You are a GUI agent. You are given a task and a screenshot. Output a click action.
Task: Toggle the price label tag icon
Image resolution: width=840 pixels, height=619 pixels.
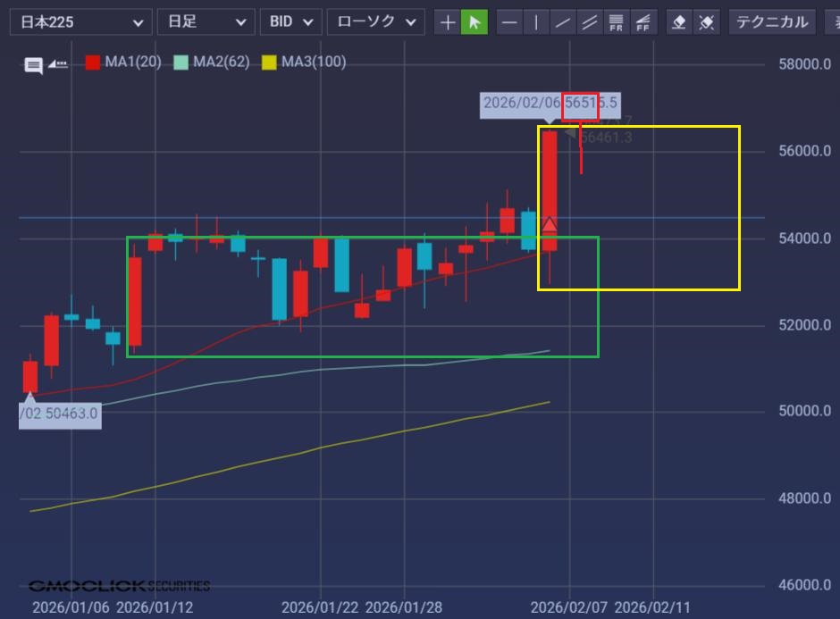[58, 63]
